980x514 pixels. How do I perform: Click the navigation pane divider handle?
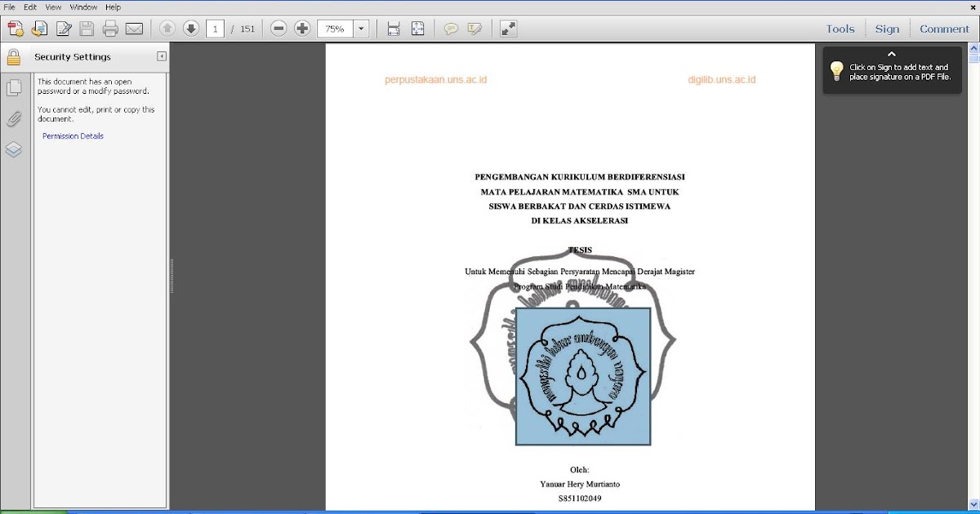(171, 276)
